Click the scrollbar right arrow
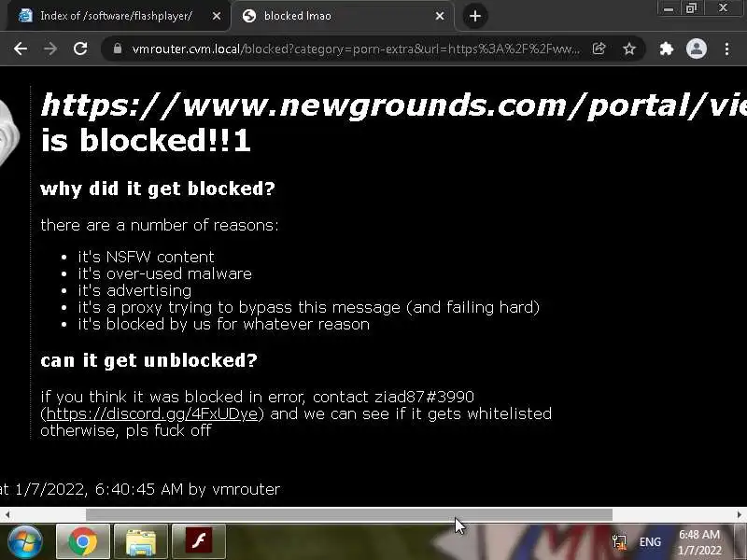The image size is (747, 560). [740, 515]
